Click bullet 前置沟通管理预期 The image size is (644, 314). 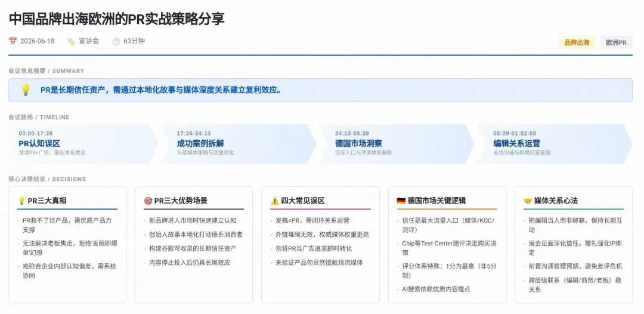[x=575, y=266]
